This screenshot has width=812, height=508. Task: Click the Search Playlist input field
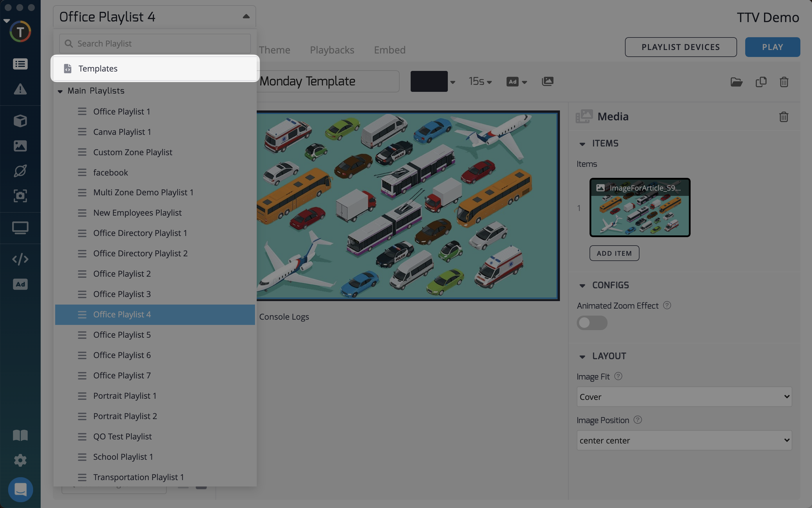tap(155, 44)
